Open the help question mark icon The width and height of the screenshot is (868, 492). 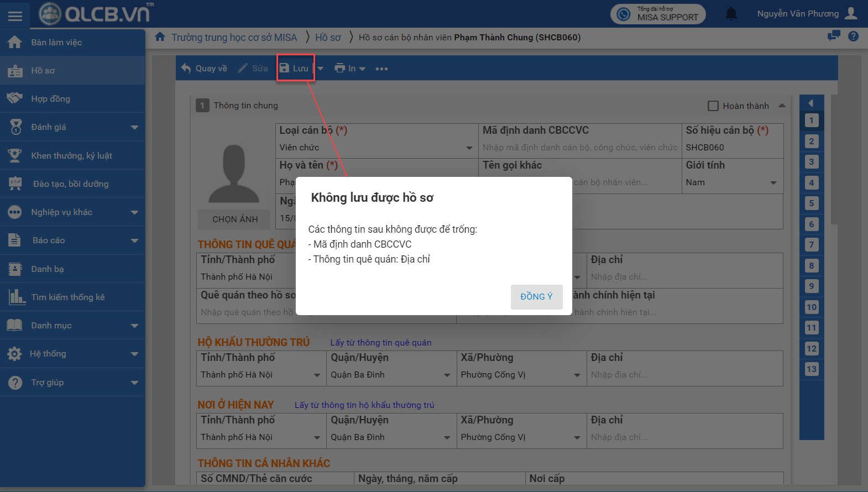pos(854,36)
